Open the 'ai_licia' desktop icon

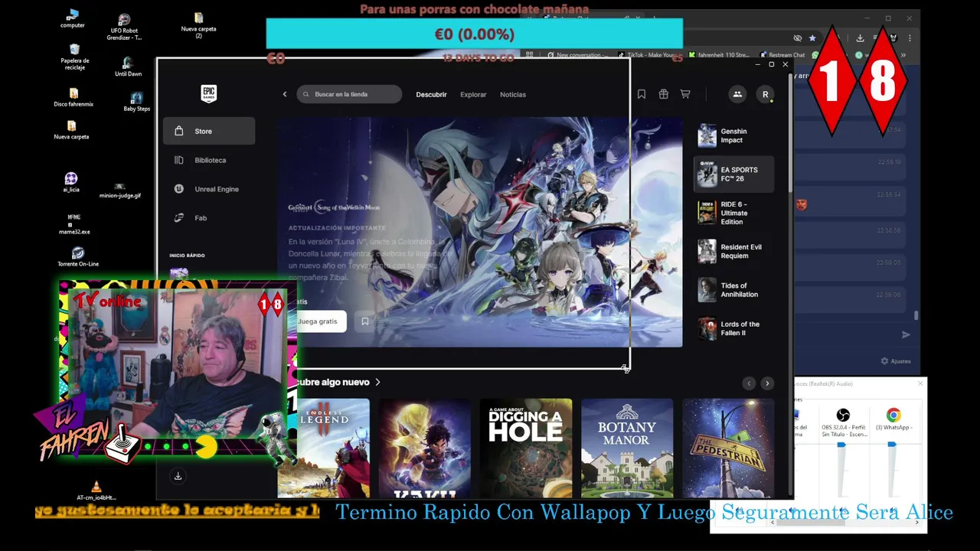[x=71, y=183]
